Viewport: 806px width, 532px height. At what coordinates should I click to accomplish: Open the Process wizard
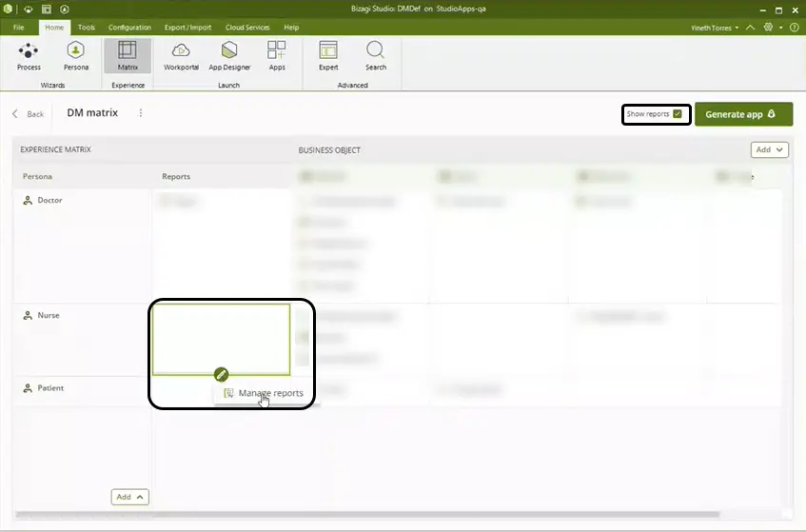click(29, 56)
